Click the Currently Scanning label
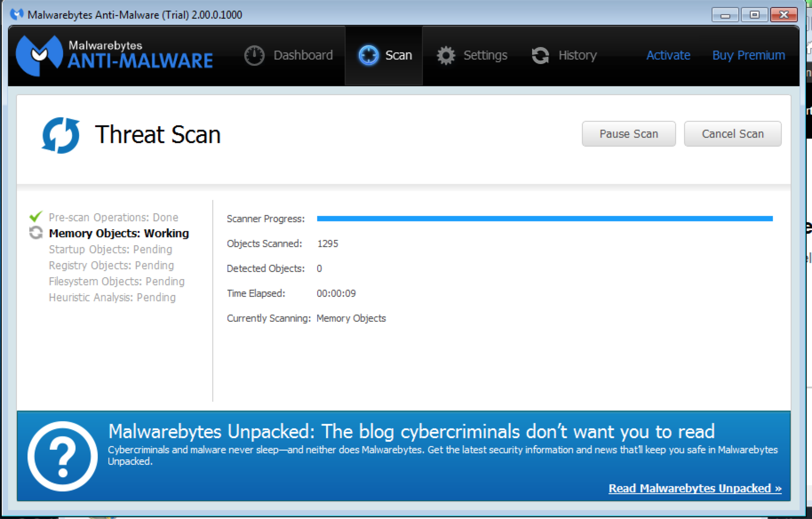The width and height of the screenshot is (812, 519). pyautogui.click(x=269, y=318)
